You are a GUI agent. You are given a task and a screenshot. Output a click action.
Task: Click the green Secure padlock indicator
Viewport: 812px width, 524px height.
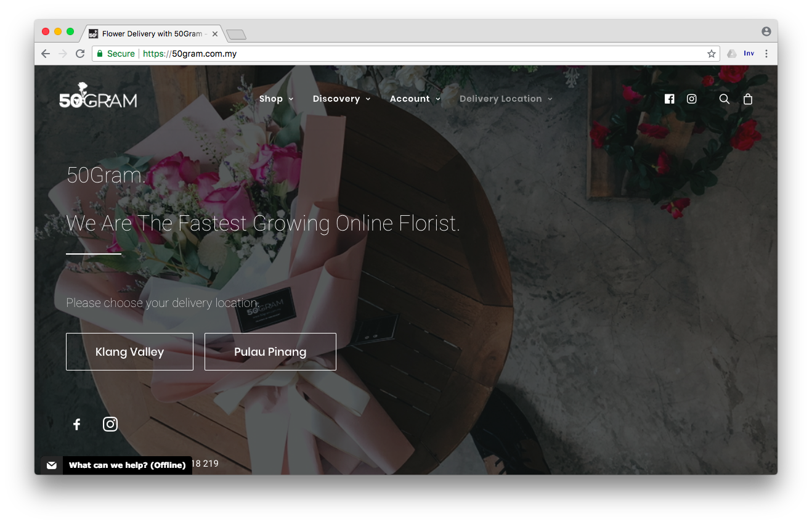pos(115,54)
